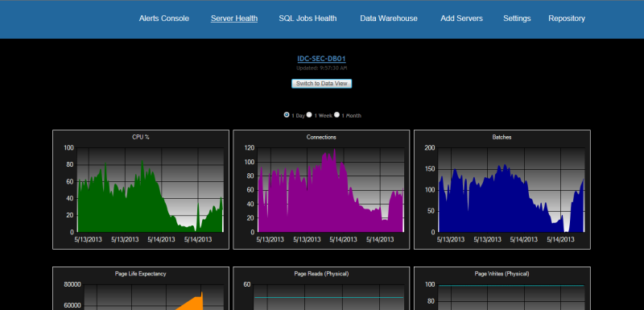The width and height of the screenshot is (644, 310).
Task: Open Settings from the navigation bar
Action: click(x=517, y=19)
